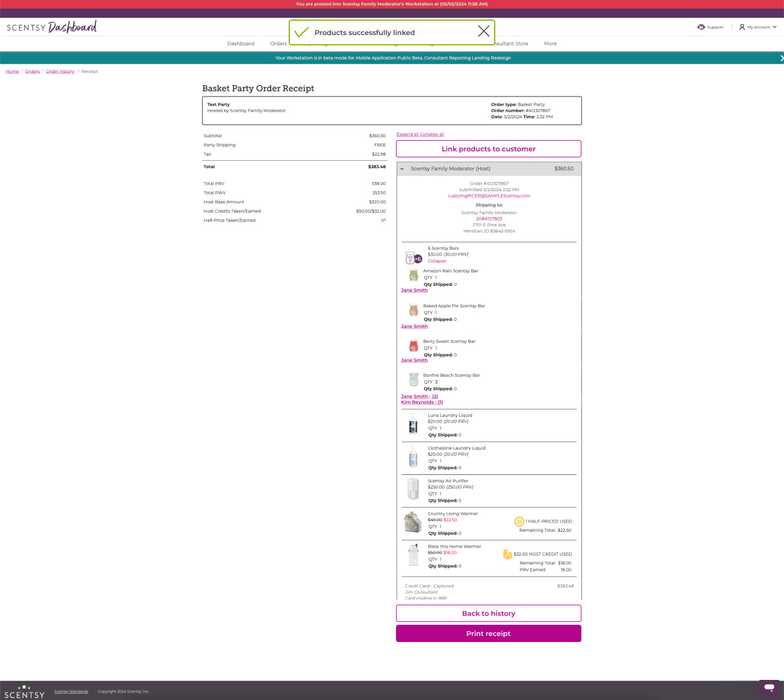The image size is (784, 700).
Task: Go to Home breadcrumb
Action: pos(13,71)
